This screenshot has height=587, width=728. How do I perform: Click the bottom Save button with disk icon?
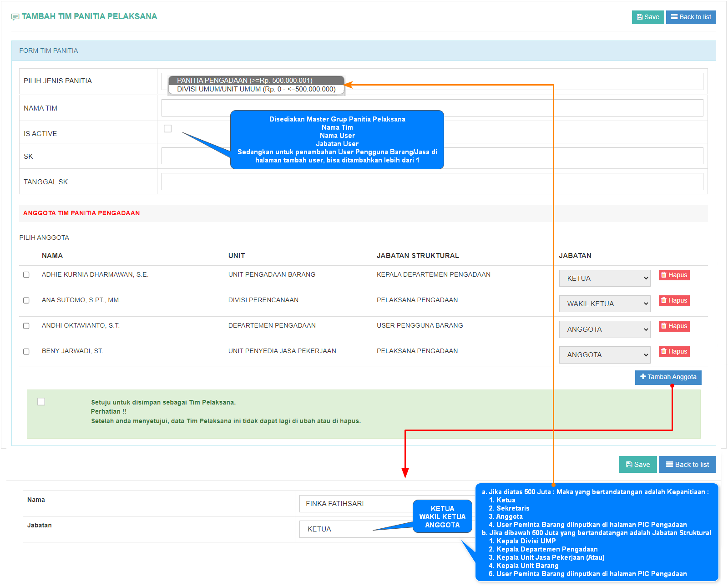click(637, 465)
